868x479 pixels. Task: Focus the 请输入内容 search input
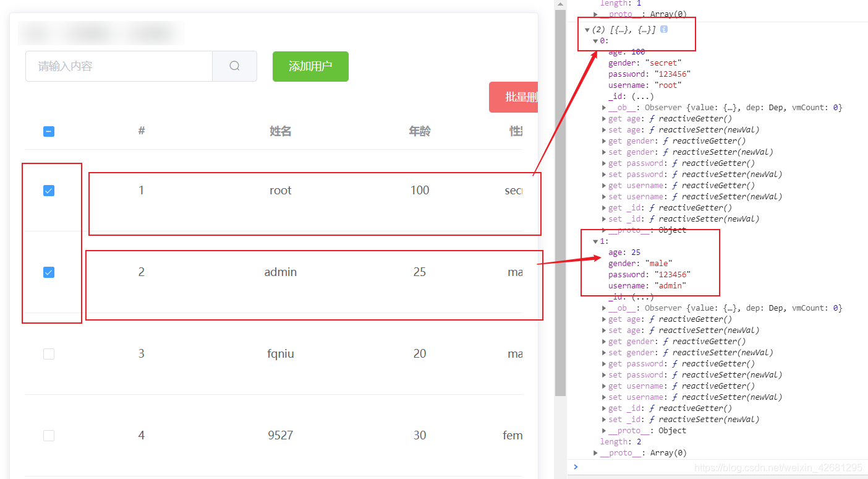coord(119,66)
